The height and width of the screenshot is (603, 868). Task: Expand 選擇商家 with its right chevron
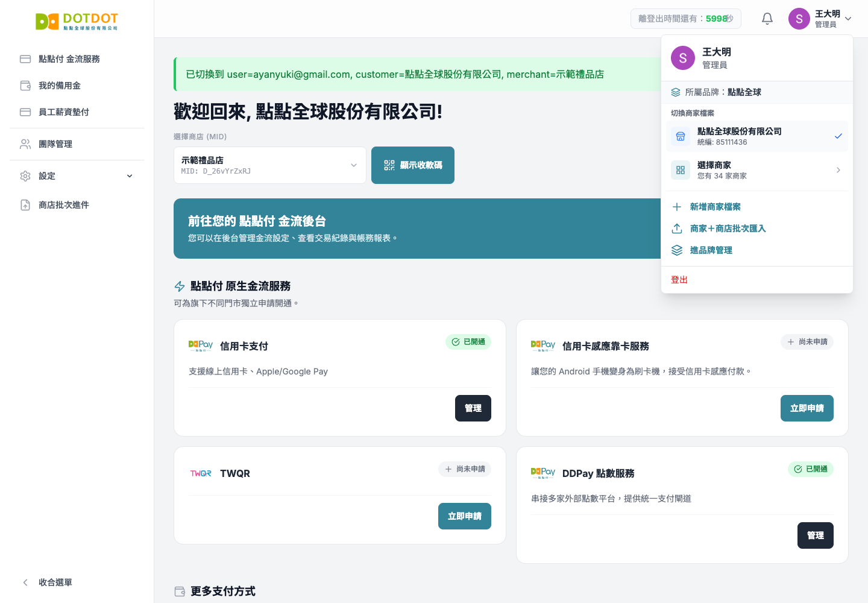click(838, 170)
